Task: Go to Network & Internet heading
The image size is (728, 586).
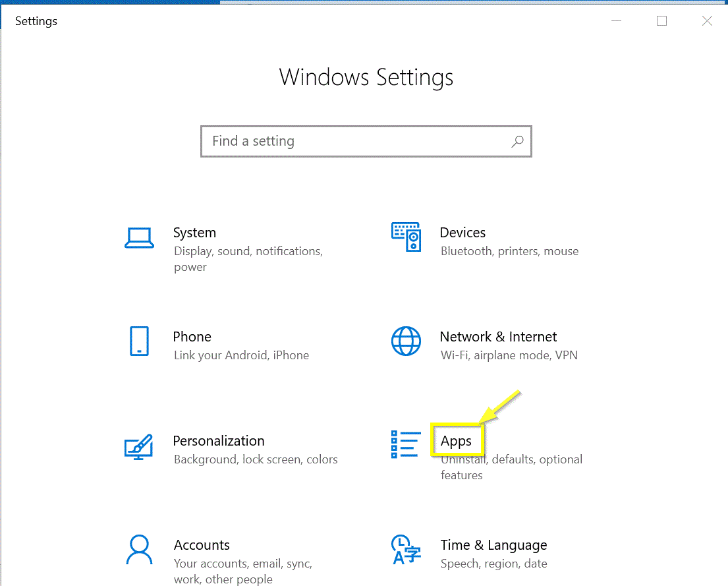Action: [498, 336]
